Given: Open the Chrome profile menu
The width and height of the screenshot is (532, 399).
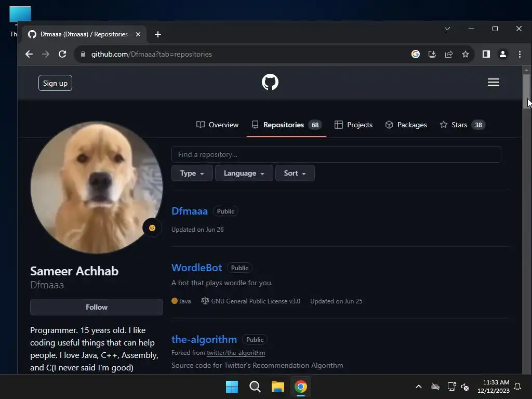Looking at the screenshot, I should tap(503, 54).
